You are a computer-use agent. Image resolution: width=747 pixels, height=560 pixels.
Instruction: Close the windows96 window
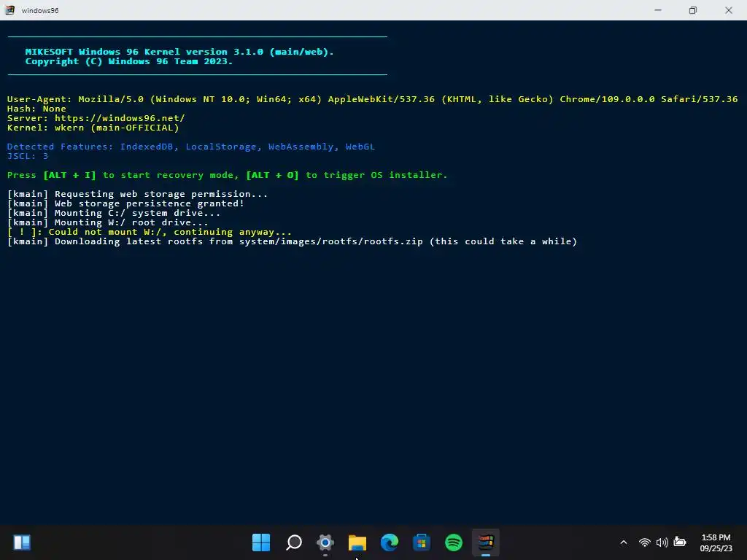(729, 10)
